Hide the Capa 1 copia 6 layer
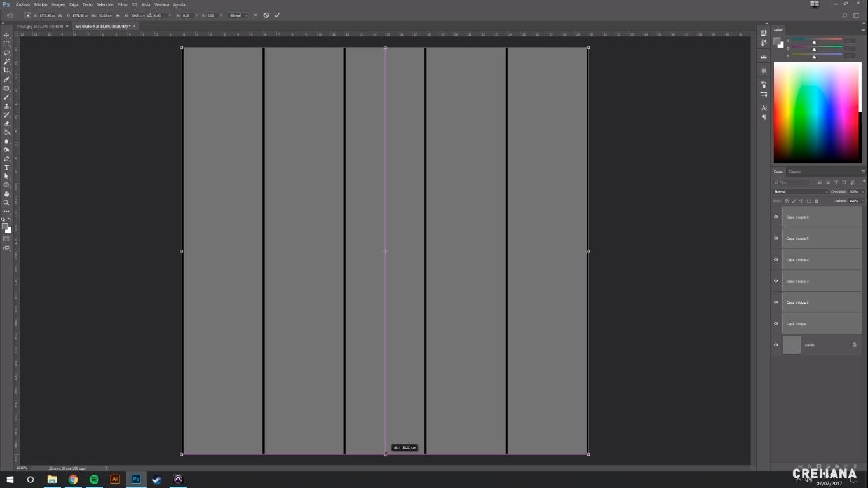Viewport: 868px width, 488px height. (x=776, y=217)
